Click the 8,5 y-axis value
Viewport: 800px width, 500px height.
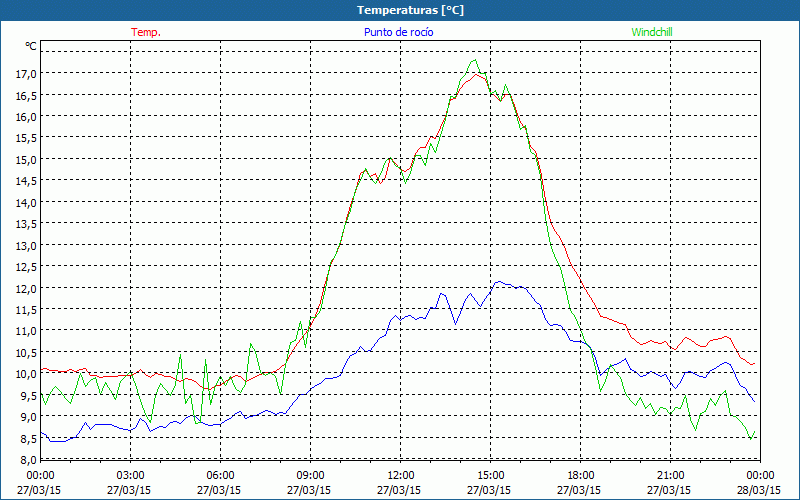(29, 438)
